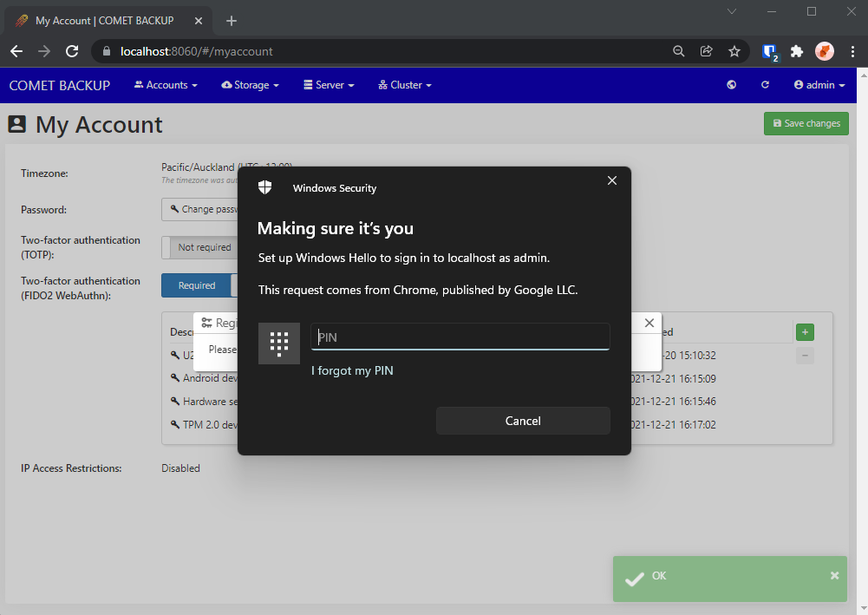Open the Cluster menu

point(405,85)
